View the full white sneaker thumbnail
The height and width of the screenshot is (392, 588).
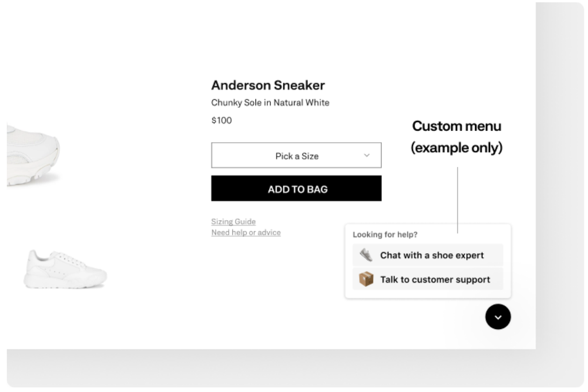click(65, 269)
